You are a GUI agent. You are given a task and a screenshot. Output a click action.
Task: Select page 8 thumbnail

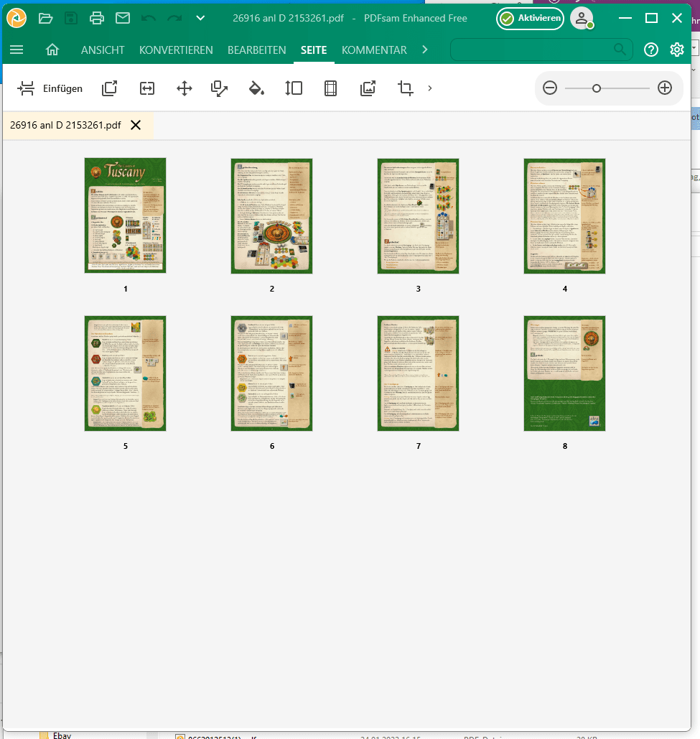point(565,373)
